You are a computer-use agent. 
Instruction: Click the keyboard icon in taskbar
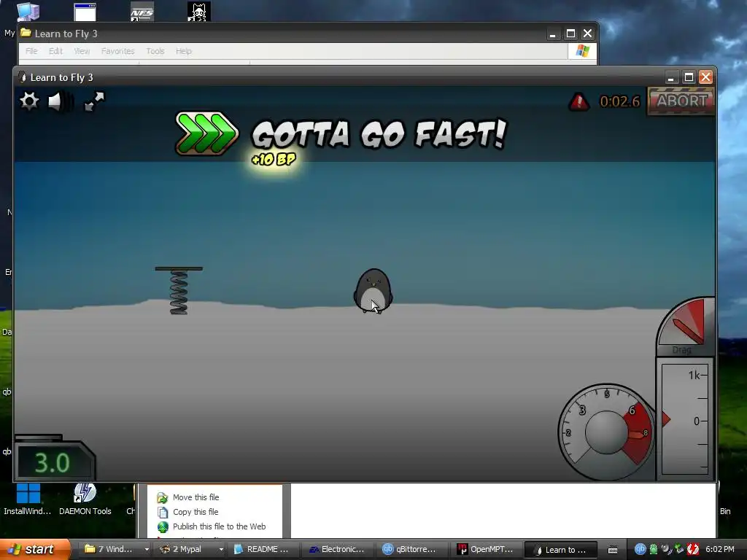(x=613, y=550)
